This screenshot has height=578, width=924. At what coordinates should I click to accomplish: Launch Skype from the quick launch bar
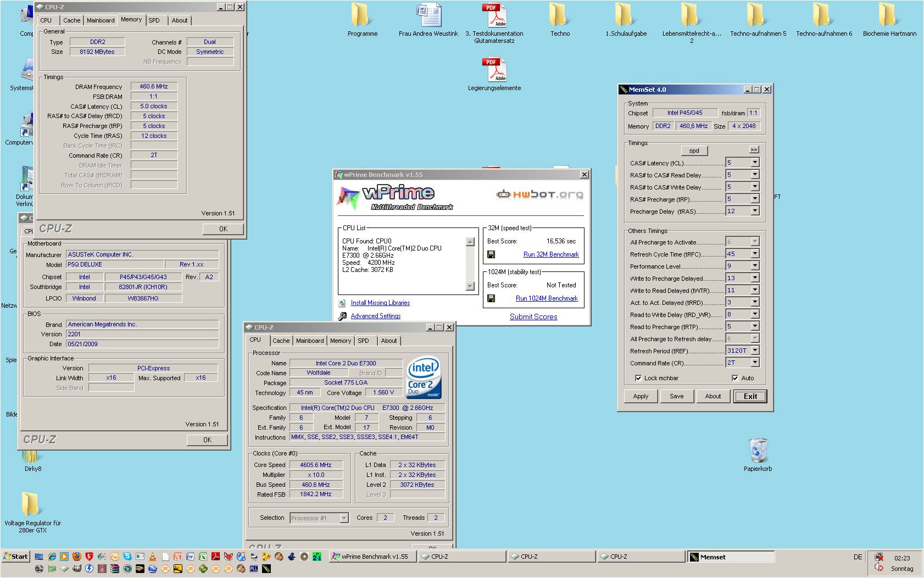pos(127,557)
